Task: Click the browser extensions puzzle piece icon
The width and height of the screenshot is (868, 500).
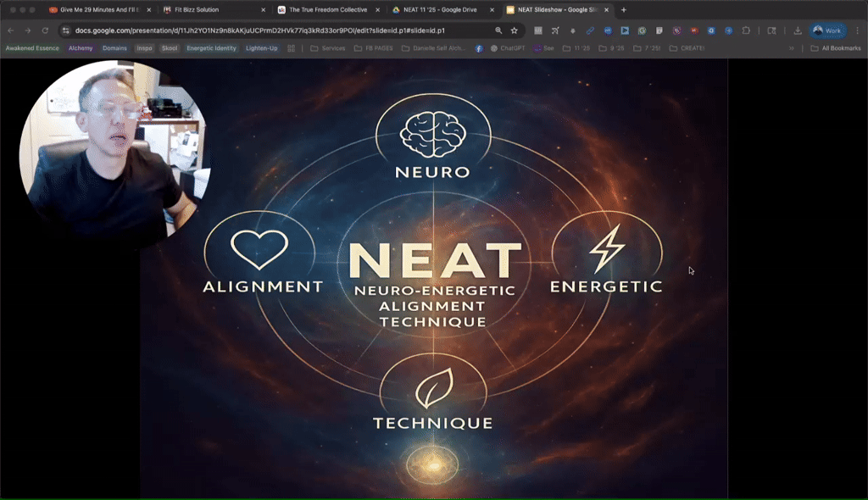Action: pos(748,31)
